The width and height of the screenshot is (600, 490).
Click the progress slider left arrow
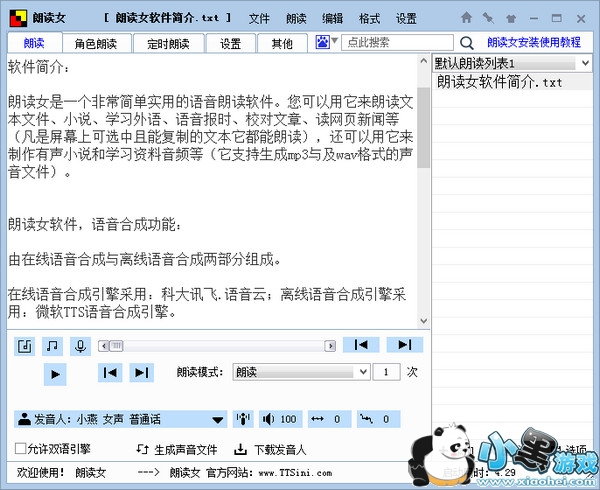104,346
